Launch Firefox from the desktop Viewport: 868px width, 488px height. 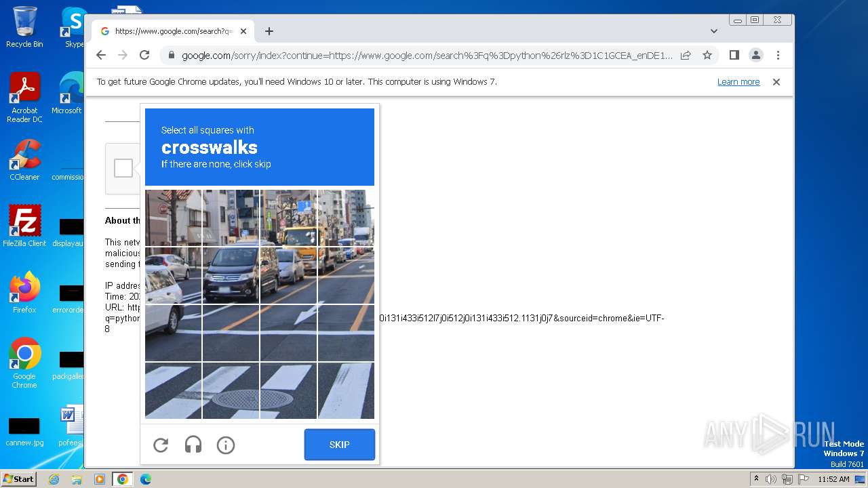click(24, 292)
